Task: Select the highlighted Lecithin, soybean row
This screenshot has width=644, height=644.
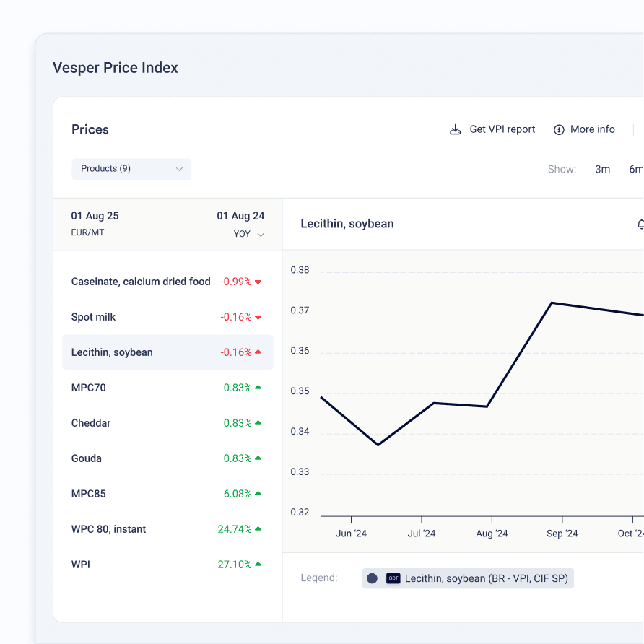Action: pyautogui.click(x=167, y=352)
